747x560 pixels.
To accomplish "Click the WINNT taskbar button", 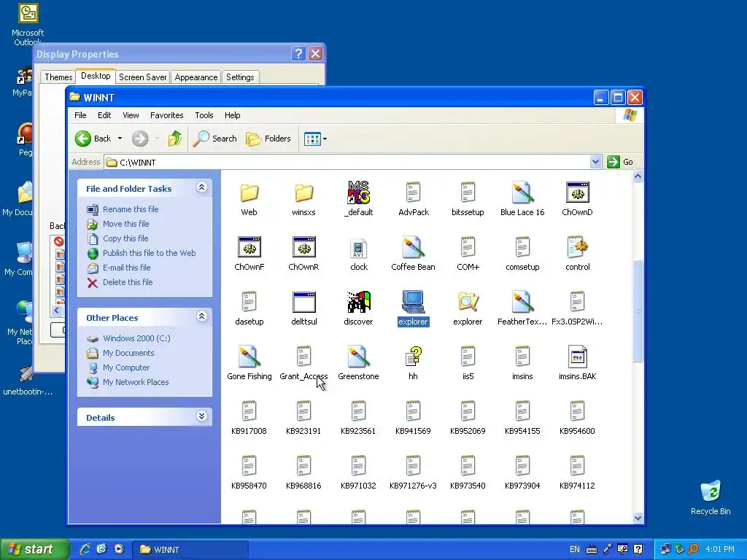I will [x=190, y=550].
